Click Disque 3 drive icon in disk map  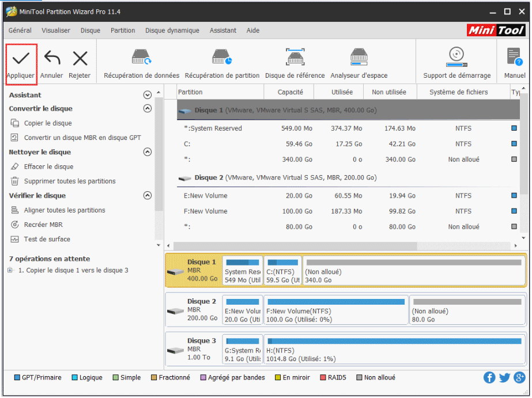click(x=176, y=350)
